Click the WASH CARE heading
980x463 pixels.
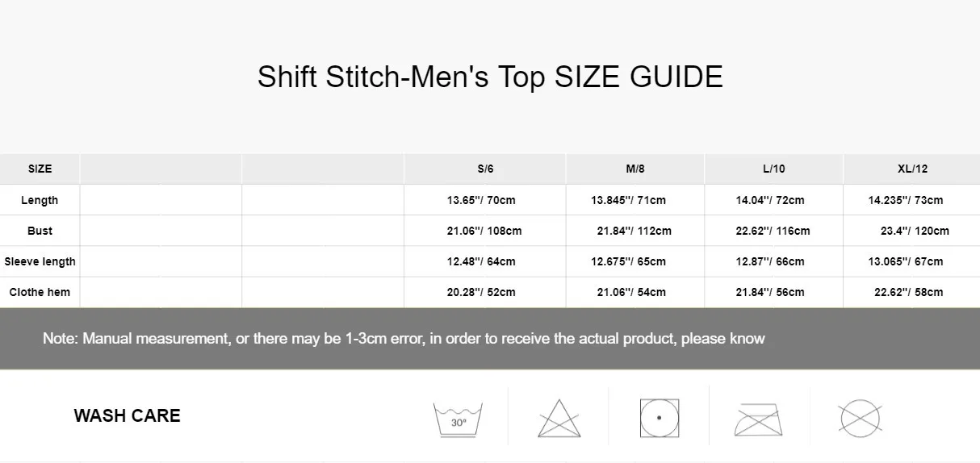(x=127, y=415)
